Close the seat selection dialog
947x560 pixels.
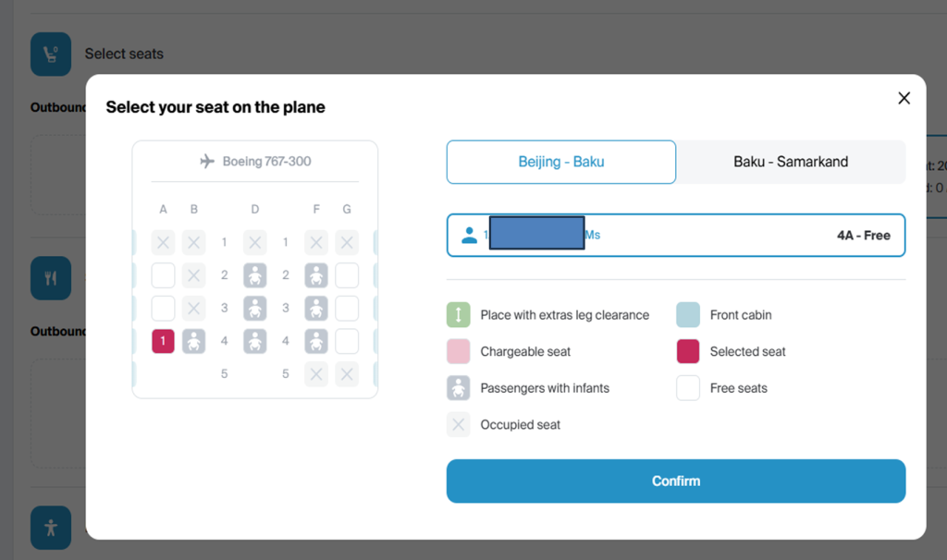(x=904, y=98)
